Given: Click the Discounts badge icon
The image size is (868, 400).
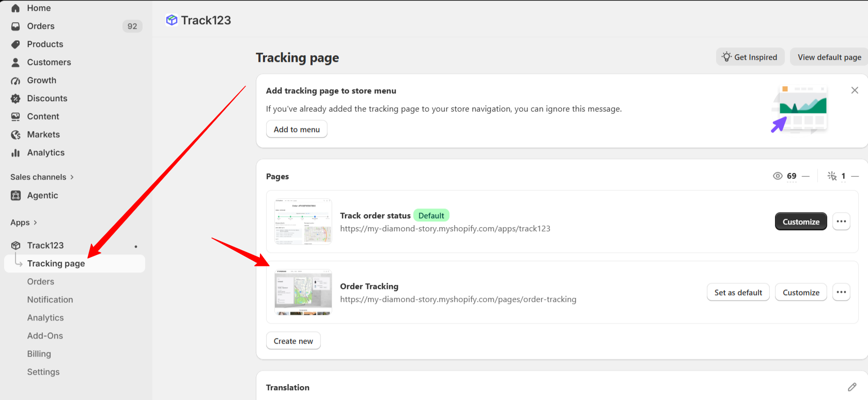Looking at the screenshot, I should point(16,99).
